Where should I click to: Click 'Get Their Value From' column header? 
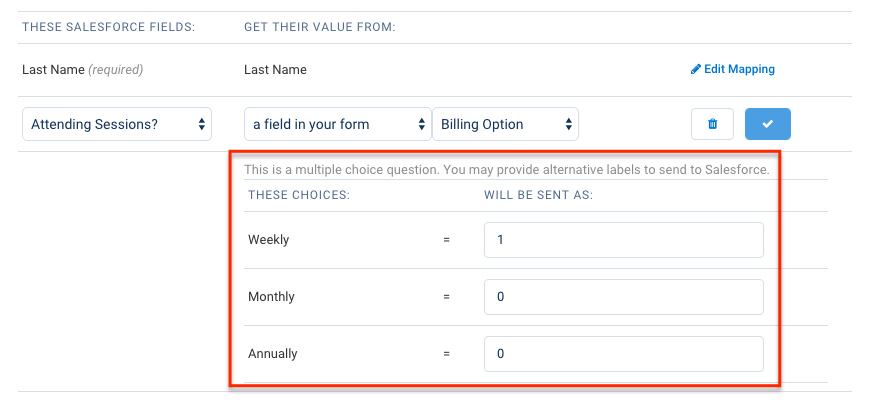(320, 26)
